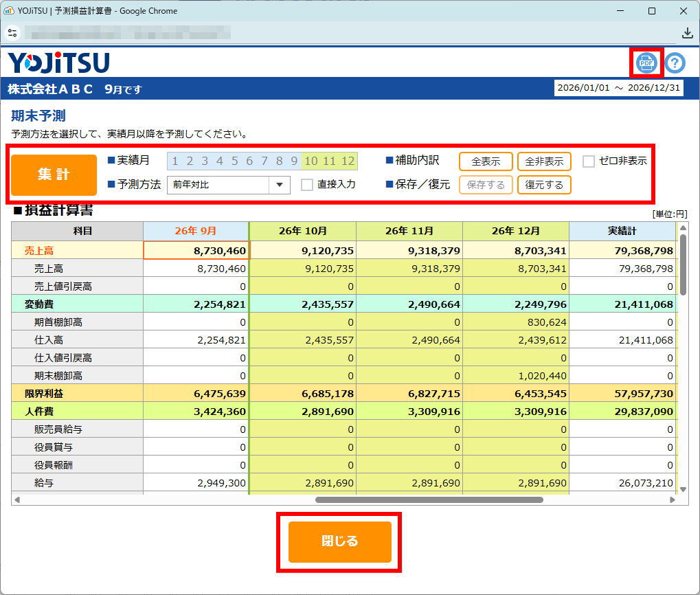700x595 pixels.
Task: Click the download icon in browser bar
Action: pyautogui.click(x=687, y=33)
